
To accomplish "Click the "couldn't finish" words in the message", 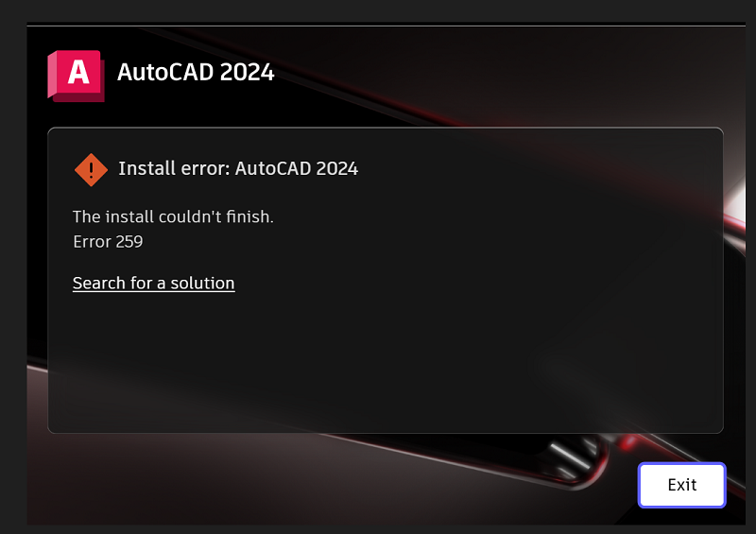I will click(216, 216).
